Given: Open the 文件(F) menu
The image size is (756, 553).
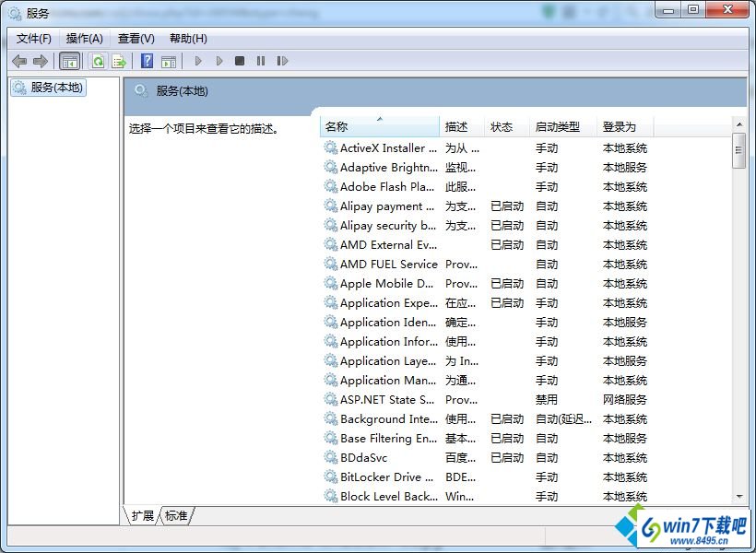Looking at the screenshot, I should tap(34, 39).
